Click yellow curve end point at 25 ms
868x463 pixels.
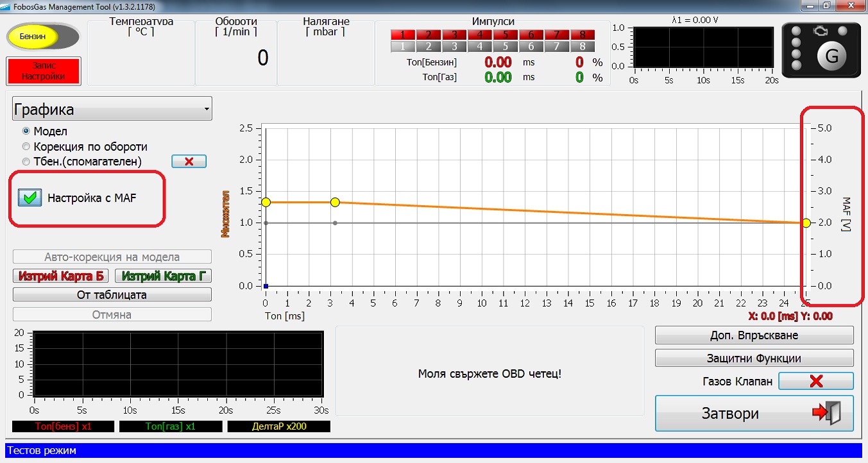806,223
